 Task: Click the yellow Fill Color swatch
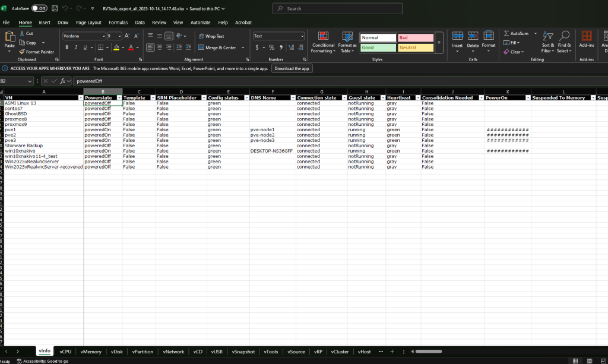pyautogui.click(x=117, y=48)
